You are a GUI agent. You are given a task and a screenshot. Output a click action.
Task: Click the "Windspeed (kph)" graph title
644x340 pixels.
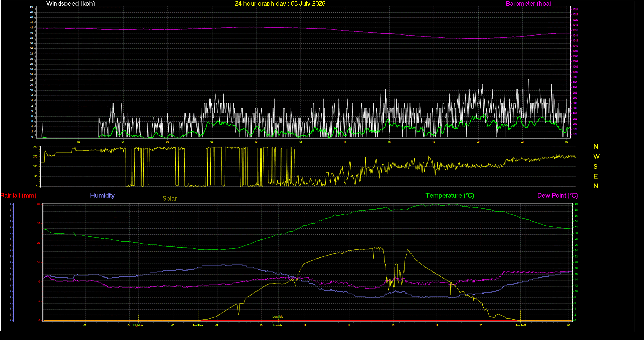70,4
